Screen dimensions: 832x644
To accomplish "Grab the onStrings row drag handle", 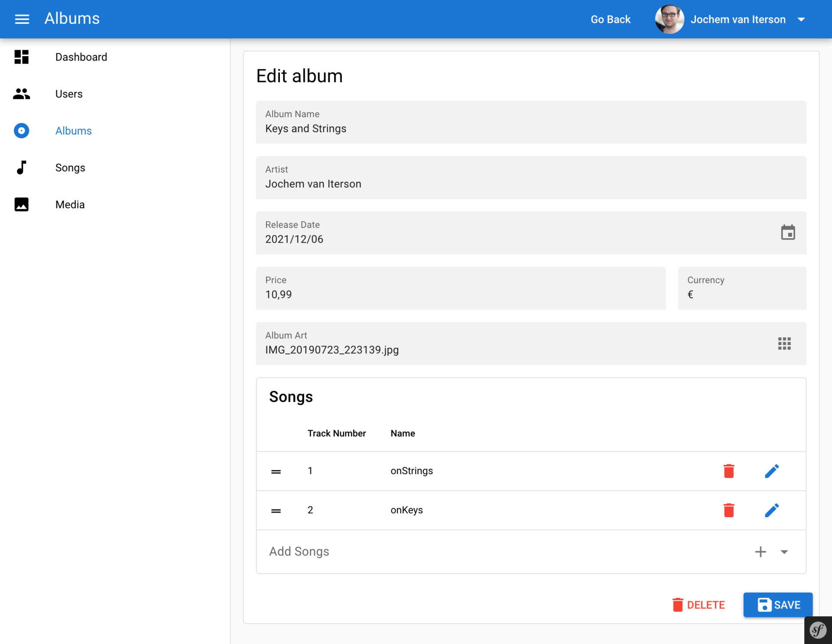I will tap(276, 472).
